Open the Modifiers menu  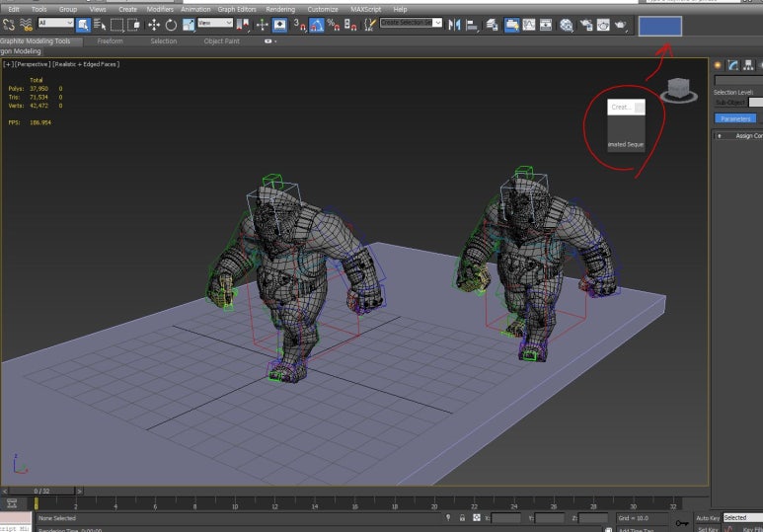(x=160, y=9)
